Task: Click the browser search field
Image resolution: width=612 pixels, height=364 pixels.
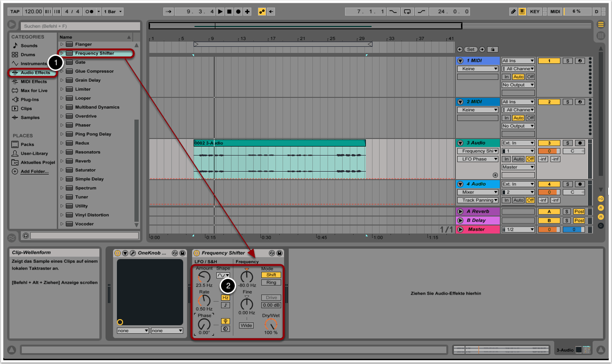Action: 80,26
